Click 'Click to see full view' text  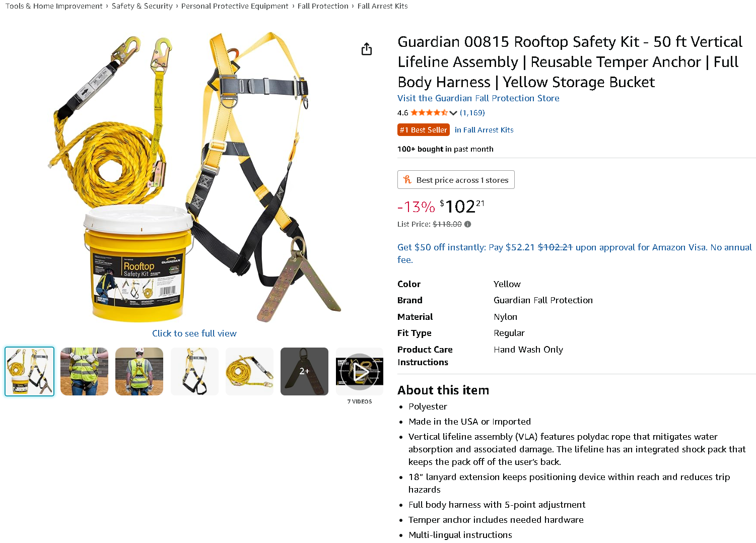pyautogui.click(x=194, y=333)
